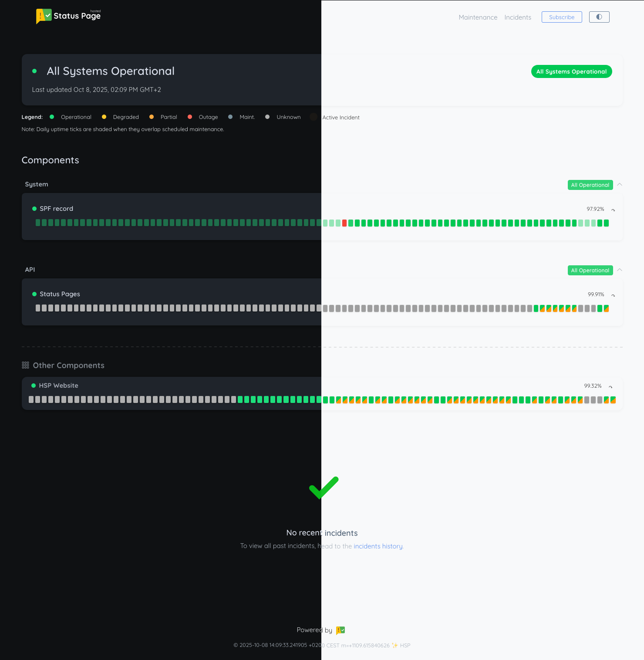Click the refresh icon beside HSP Website uptime
Screen dimensions: 644x660
coord(610,386)
